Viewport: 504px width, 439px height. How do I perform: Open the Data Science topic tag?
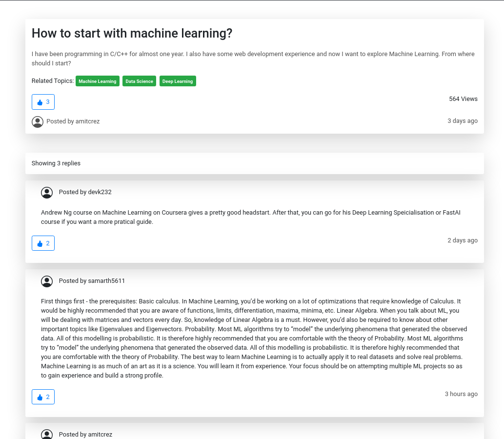(139, 81)
